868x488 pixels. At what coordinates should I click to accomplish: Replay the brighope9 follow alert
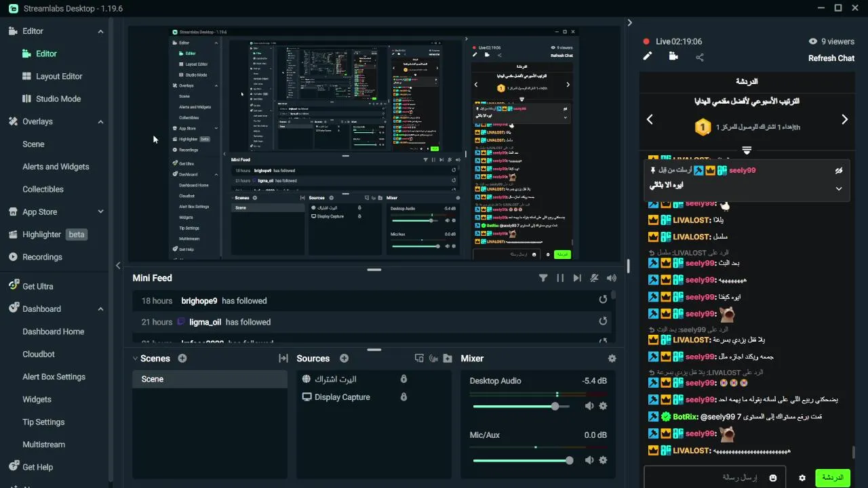pyautogui.click(x=603, y=300)
